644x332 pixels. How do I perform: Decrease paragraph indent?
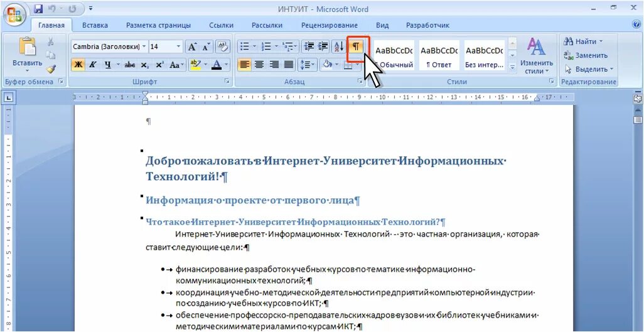coord(308,46)
